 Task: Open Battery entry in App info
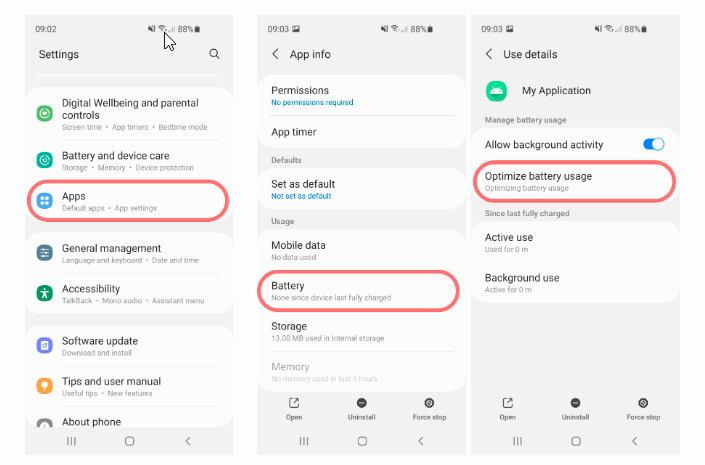[x=358, y=291]
